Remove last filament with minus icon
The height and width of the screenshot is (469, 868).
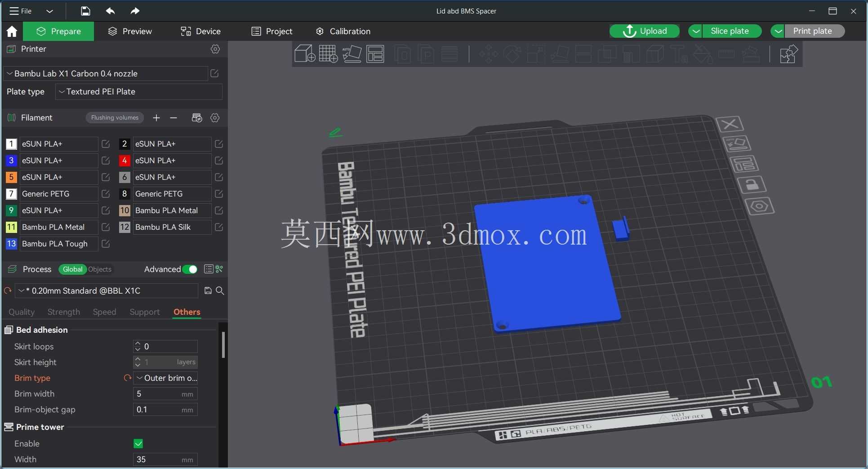[x=174, y=118]
